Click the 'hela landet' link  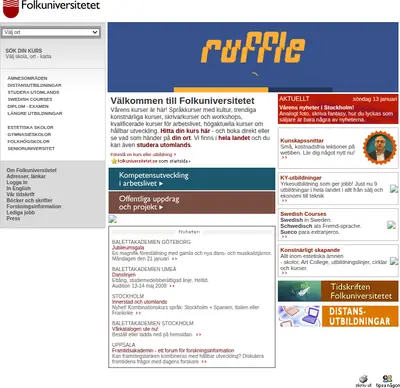234,138
